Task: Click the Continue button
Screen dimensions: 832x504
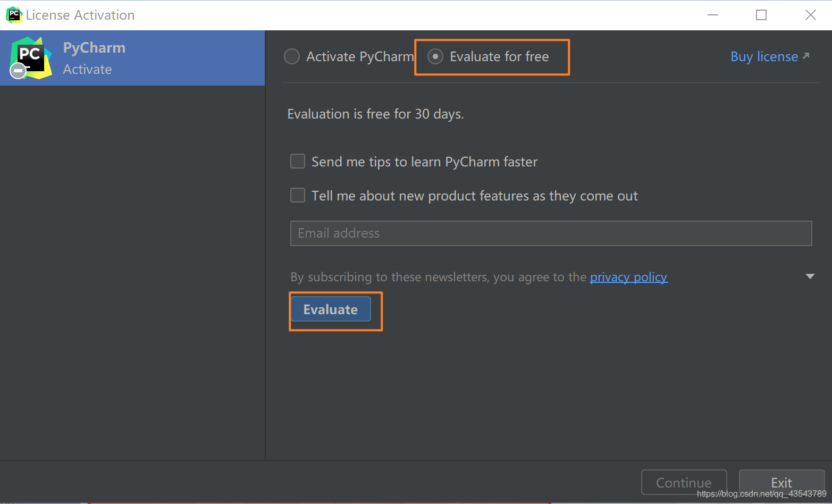Action: pos(684,482)
